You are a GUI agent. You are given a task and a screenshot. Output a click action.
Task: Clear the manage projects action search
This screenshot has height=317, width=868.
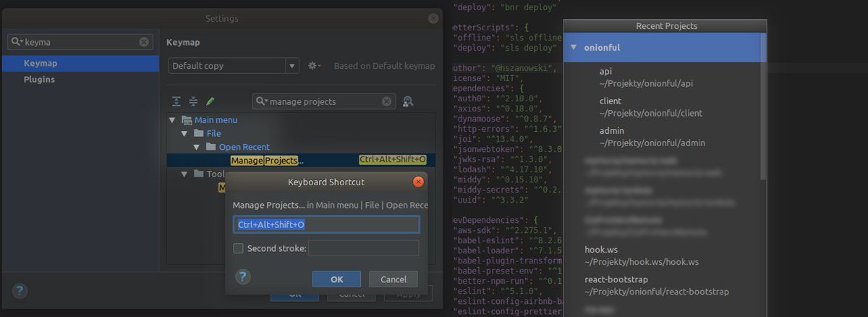click(386, 101)
